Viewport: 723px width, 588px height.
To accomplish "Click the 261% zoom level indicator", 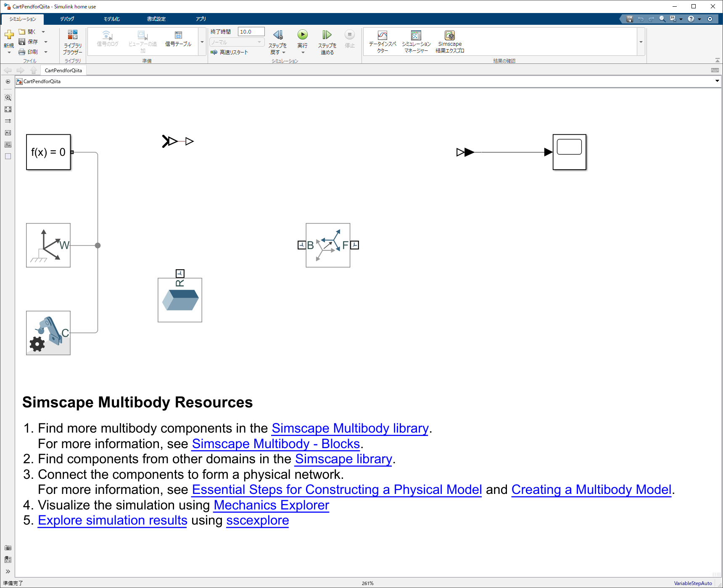I will pyautogui.click(x=367, y=583).
